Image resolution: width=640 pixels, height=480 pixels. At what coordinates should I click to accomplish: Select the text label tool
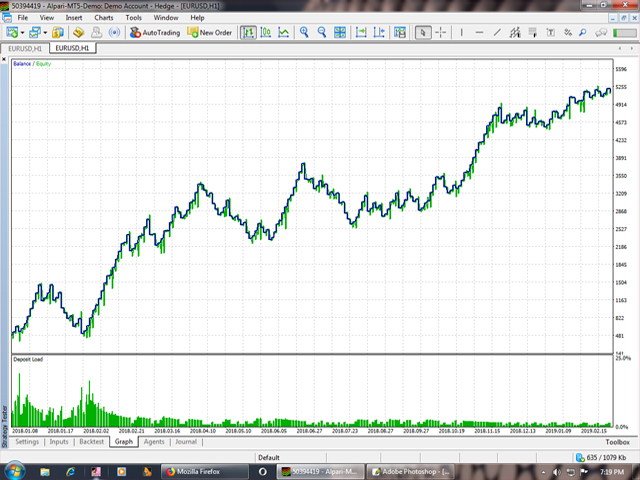pos(550,32)
